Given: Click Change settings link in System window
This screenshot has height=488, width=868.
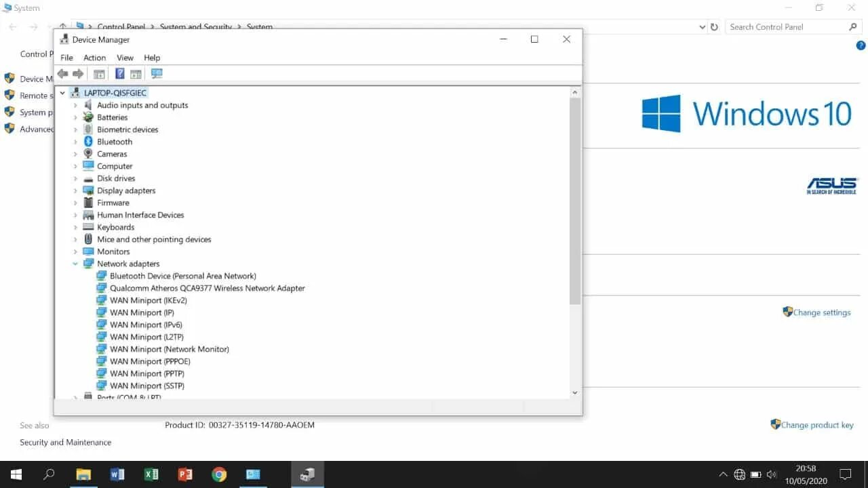Looking at the screenshot, I should point(821,312).
